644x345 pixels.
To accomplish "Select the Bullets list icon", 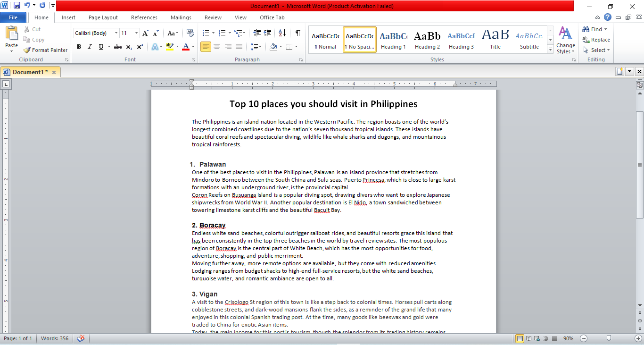I will (206, 33).
